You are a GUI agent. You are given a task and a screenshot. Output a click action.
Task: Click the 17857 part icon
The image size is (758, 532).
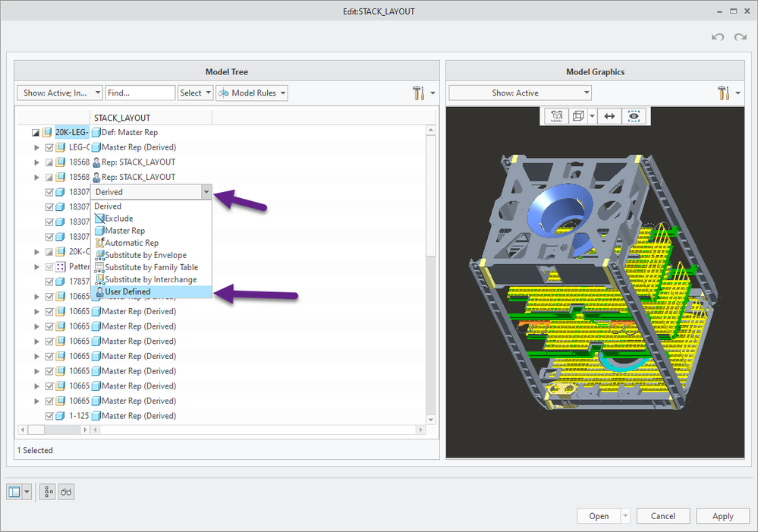click(61, 282)
